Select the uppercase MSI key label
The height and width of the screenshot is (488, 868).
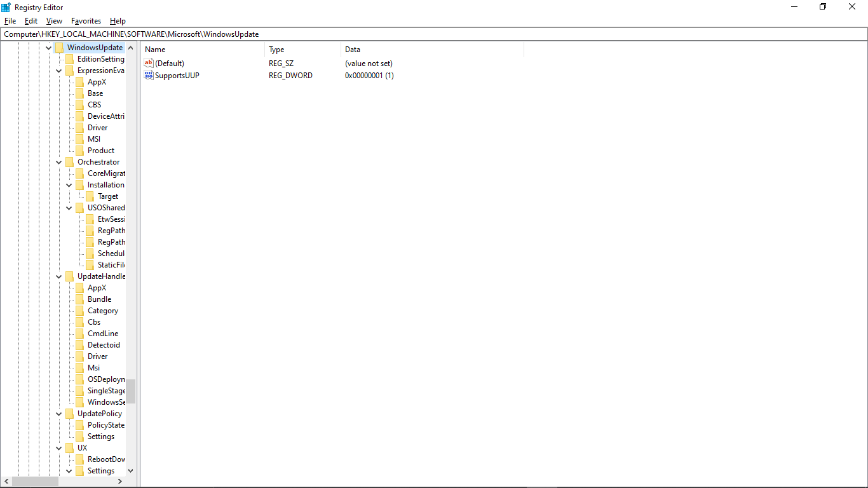[x=94, y=139]
